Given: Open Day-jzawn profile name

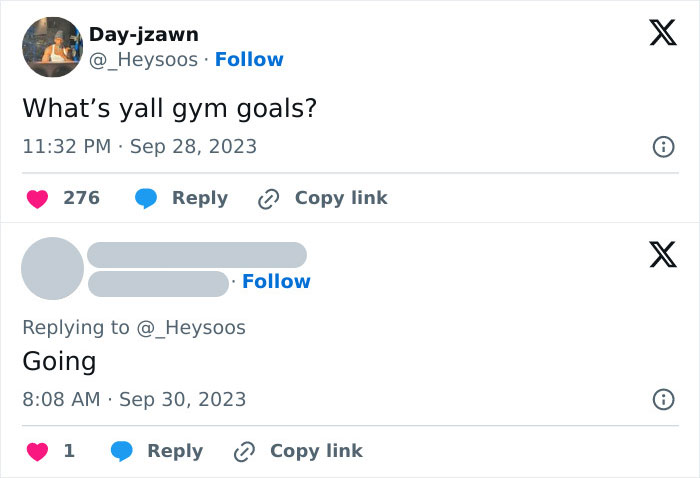Looking at the screenshot, I should click(x=144, y=35).
